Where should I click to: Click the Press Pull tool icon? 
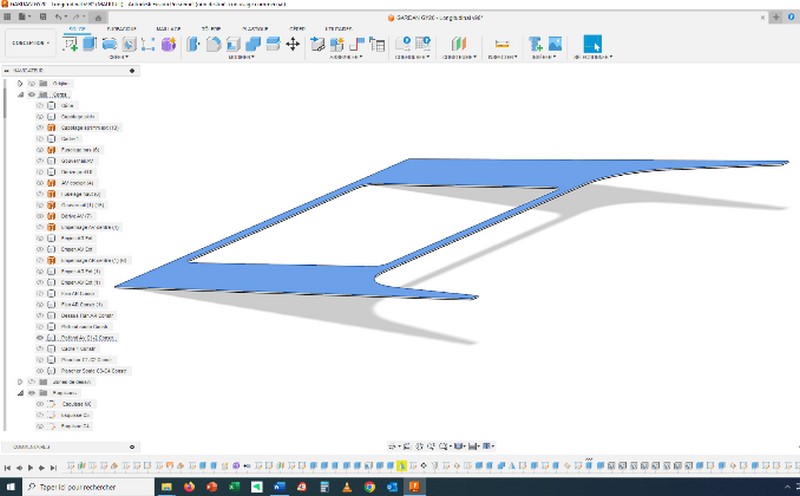pos(193,43)
